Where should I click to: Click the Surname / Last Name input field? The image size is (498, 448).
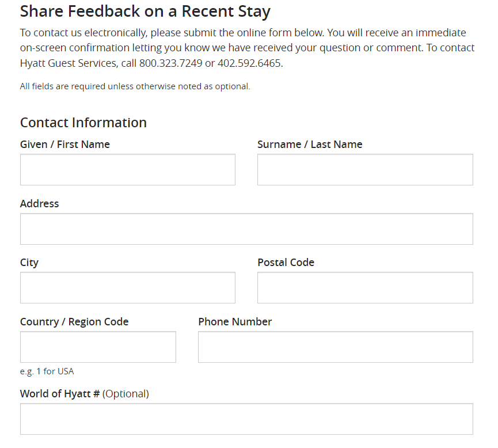(x=365, y=169)
